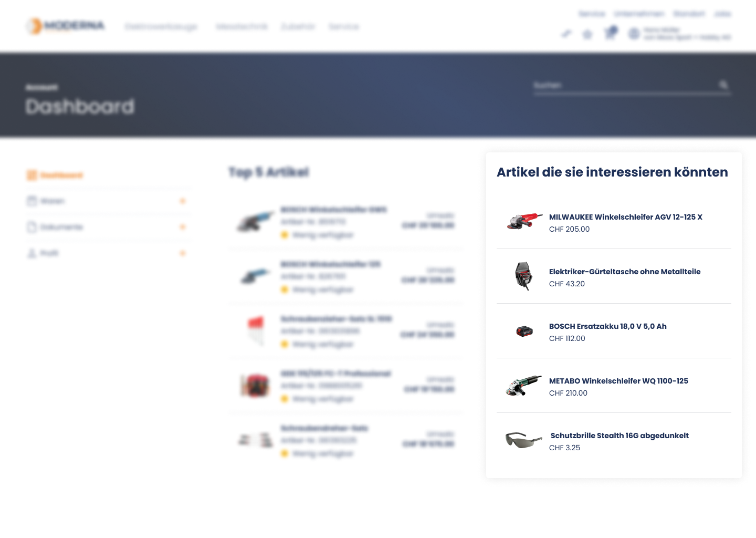Open the METABO Winkelschleifer product image
Screen dimensions: 756x538
click(x=523, y=386)
